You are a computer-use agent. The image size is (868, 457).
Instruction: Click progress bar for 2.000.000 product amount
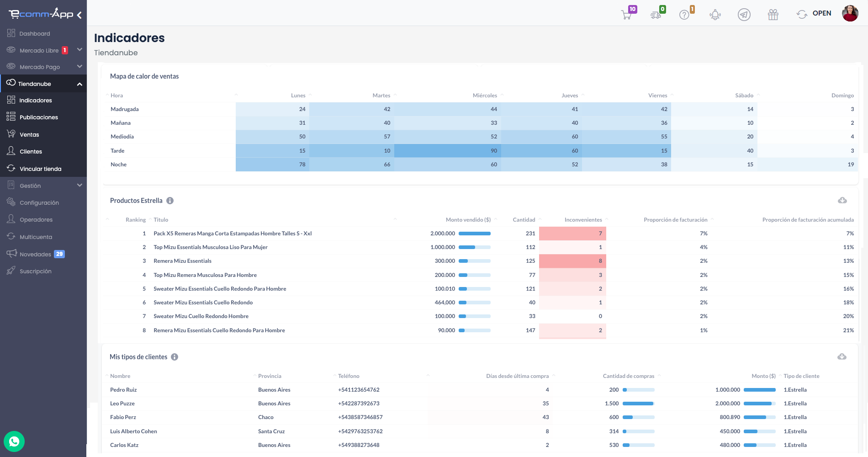475,234
